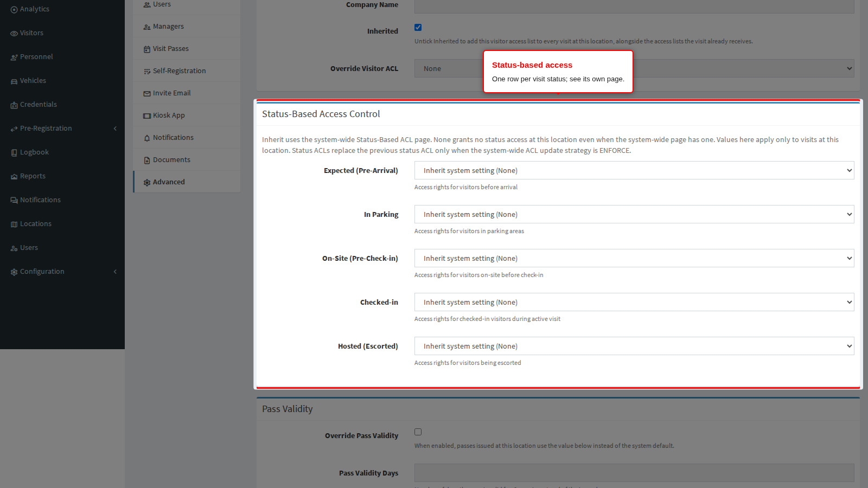The width and height of the screenshot is (868, 488).
Task: Select the Advanced submenu item
Action: coord(187,182)
